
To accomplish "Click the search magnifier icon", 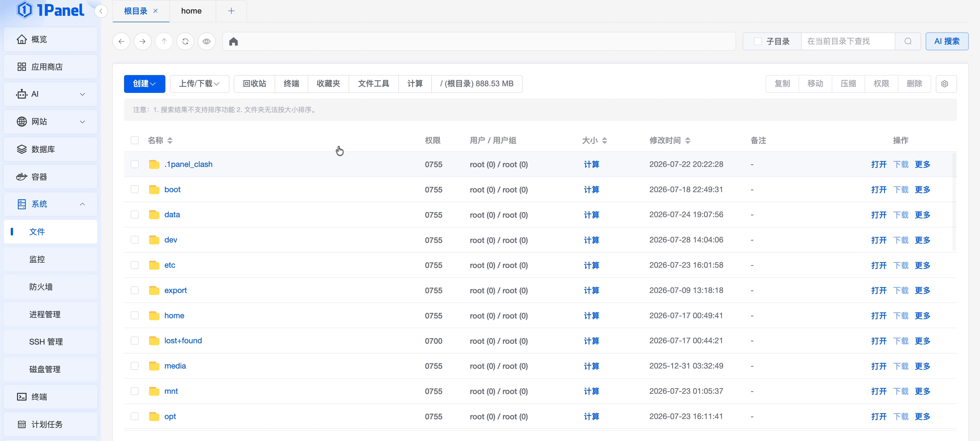I will click(x=908, y=42).
